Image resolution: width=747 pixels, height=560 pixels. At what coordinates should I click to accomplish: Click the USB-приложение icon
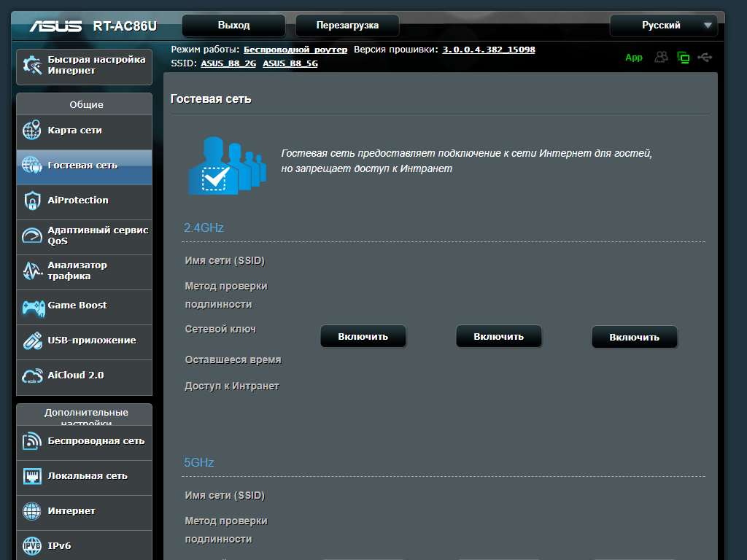32,341
